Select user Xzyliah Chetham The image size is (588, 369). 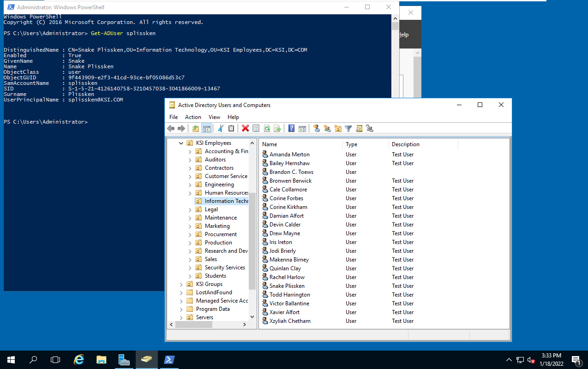pos(290,321)
